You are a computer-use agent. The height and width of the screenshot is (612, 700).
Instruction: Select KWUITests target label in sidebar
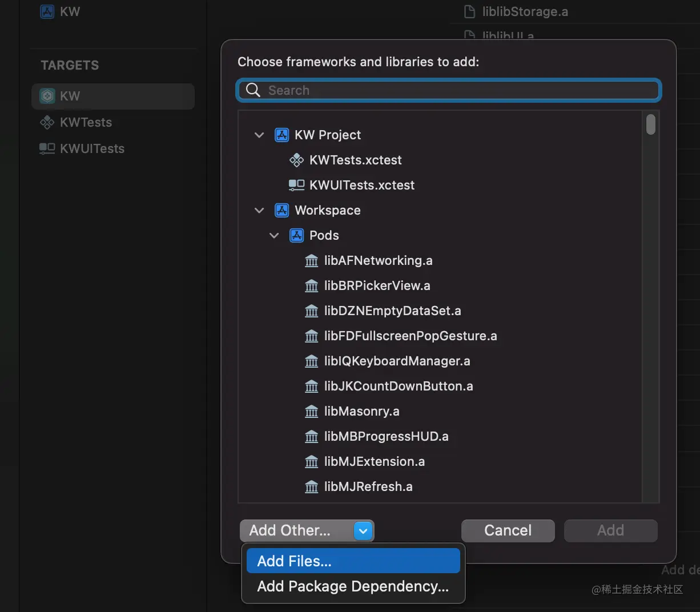(92, 148)
